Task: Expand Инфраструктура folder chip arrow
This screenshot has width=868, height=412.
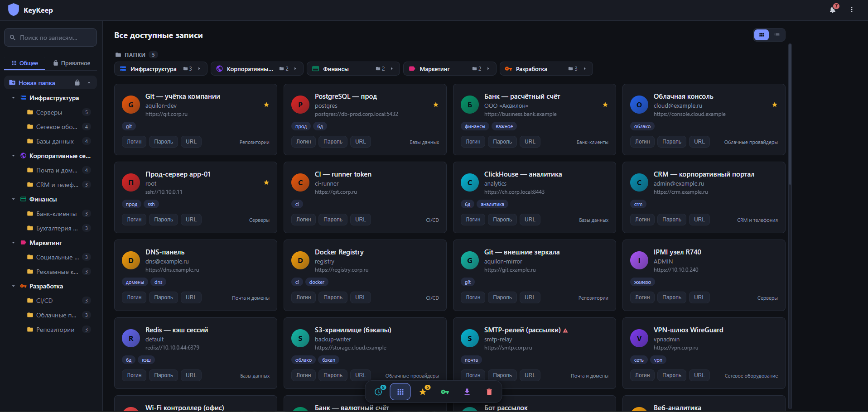Action: click(x=199, y=69)
